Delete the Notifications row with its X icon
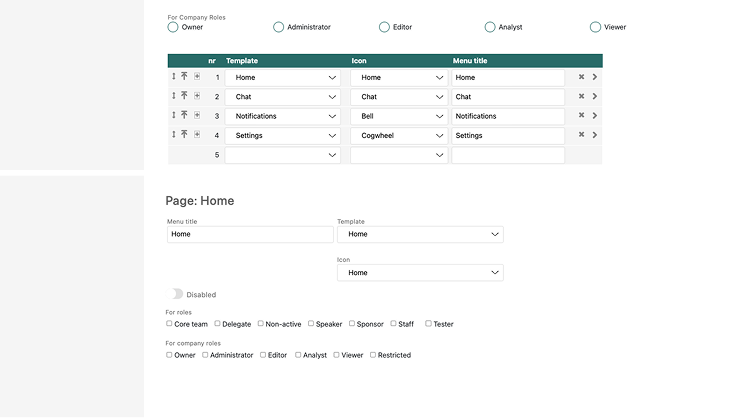Image resolution: width=735 pixels, height=418 pixels. click(x=581, y=115)
